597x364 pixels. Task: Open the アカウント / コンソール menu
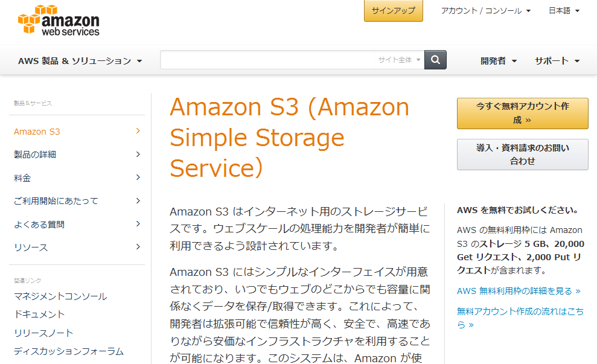point(486,11)
